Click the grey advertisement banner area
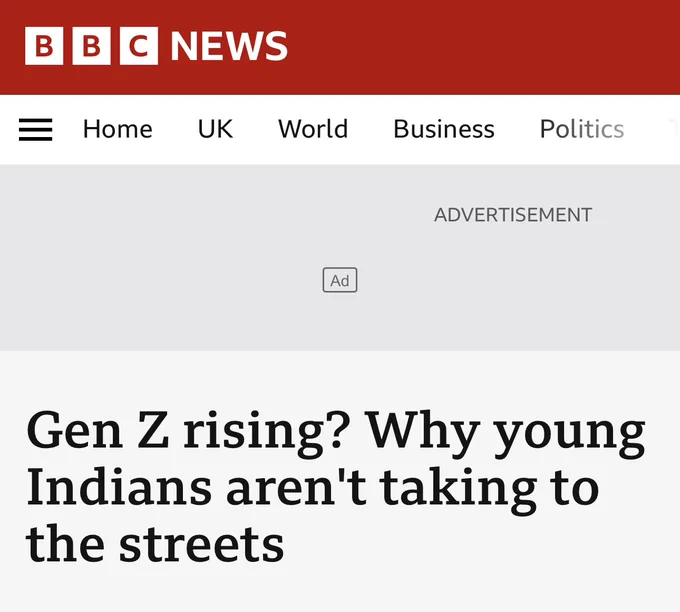This screenshot has height=612, width=680. tap(340, 258)
